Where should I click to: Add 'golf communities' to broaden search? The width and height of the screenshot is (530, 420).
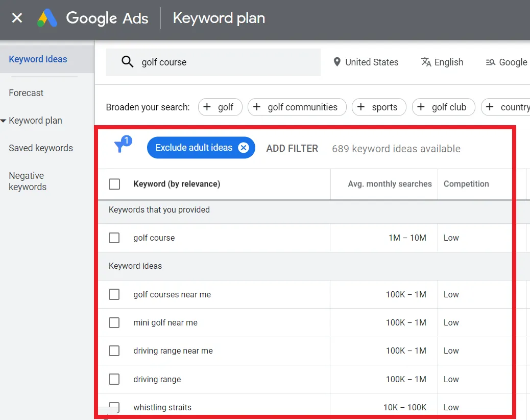[297, 107]
